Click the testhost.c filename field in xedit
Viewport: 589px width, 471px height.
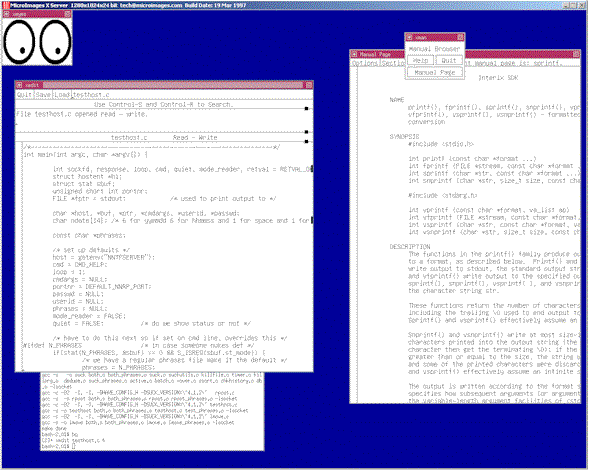click(192, 95)
